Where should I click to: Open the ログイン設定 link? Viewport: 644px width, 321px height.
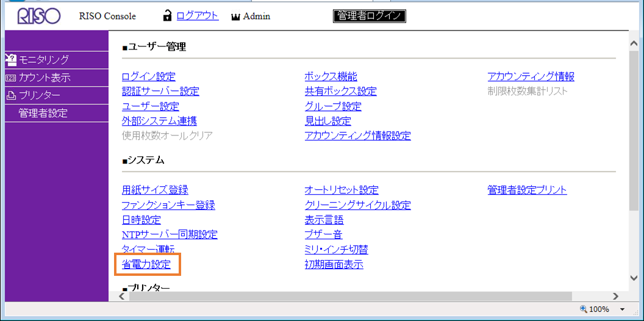click(x=149, y=76)
